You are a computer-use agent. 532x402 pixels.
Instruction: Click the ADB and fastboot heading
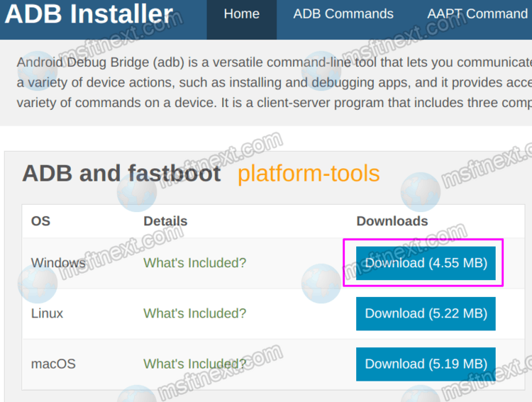(121, 174)
